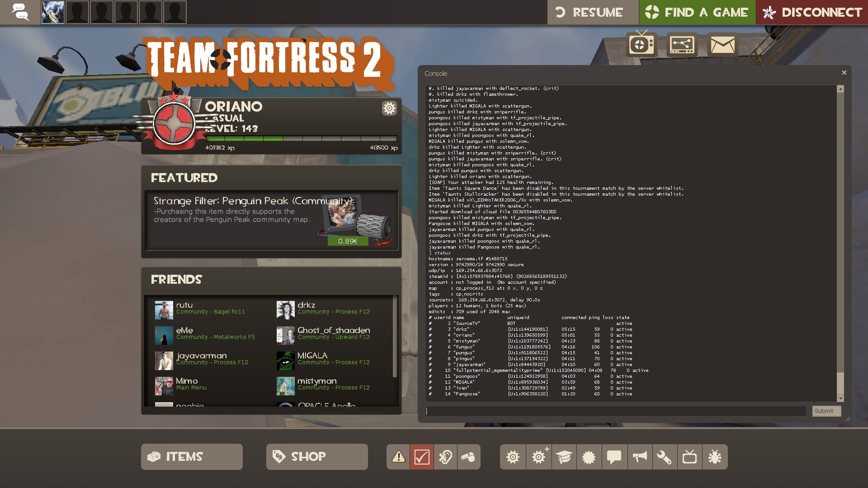Open the bug report icon
868x488 pixels.
point(715,457)
